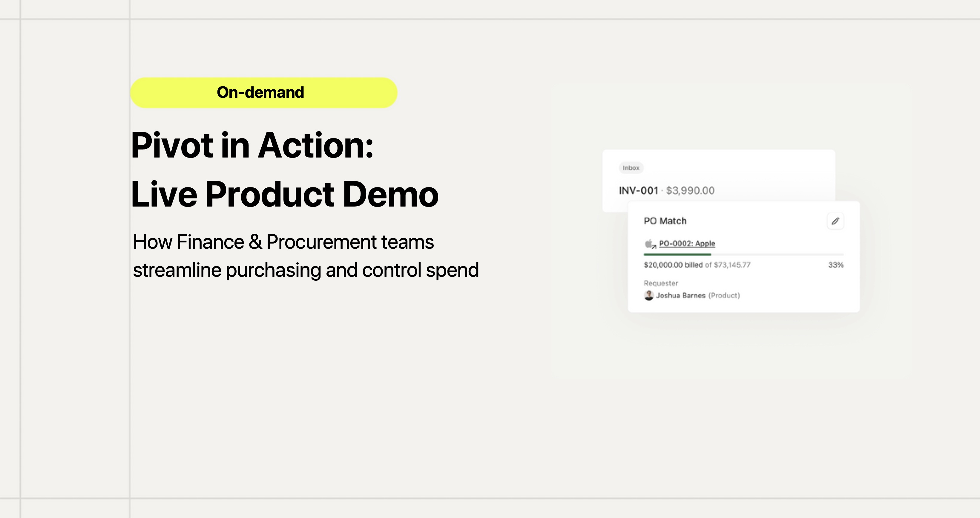Click the INV-001 invoice number

coord(638,190)
